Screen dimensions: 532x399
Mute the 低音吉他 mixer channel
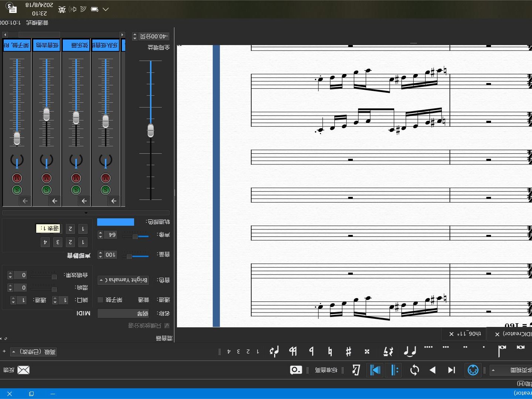[x=46, y=178]
